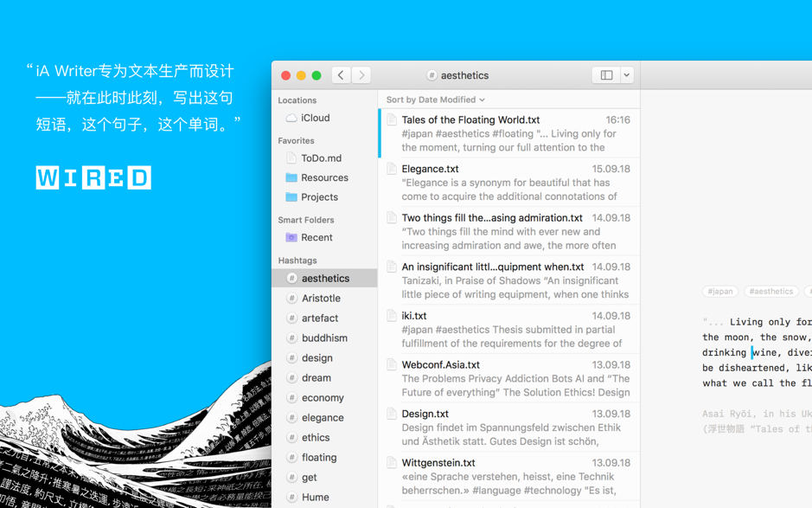Click the buddhism hashtag icon
812x508 pixels.
tap(292, 338)
